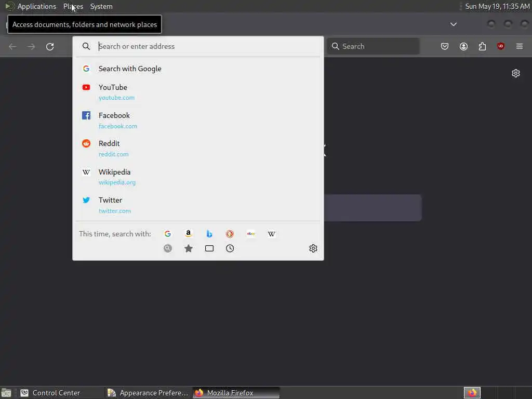Viewport: 532px width, 399px height.
Task: Search history using the clock icon
Action: 230,248
